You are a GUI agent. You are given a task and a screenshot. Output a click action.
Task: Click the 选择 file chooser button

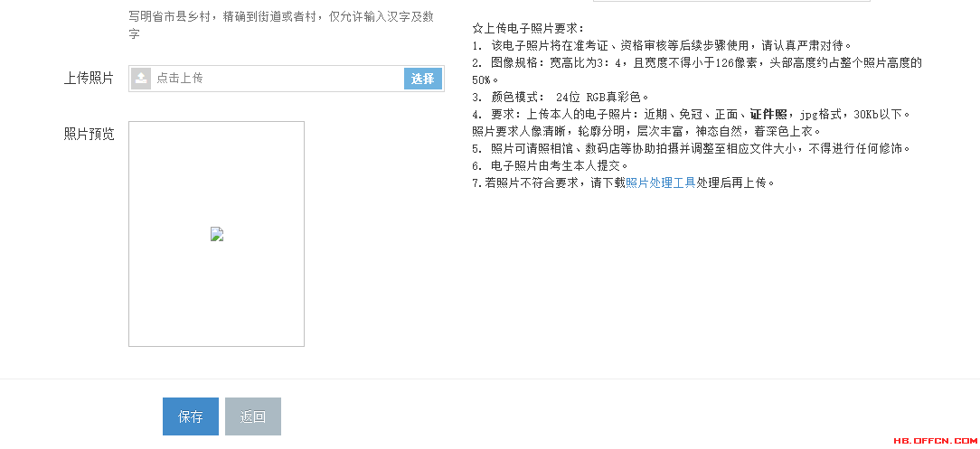pos(422,79)
